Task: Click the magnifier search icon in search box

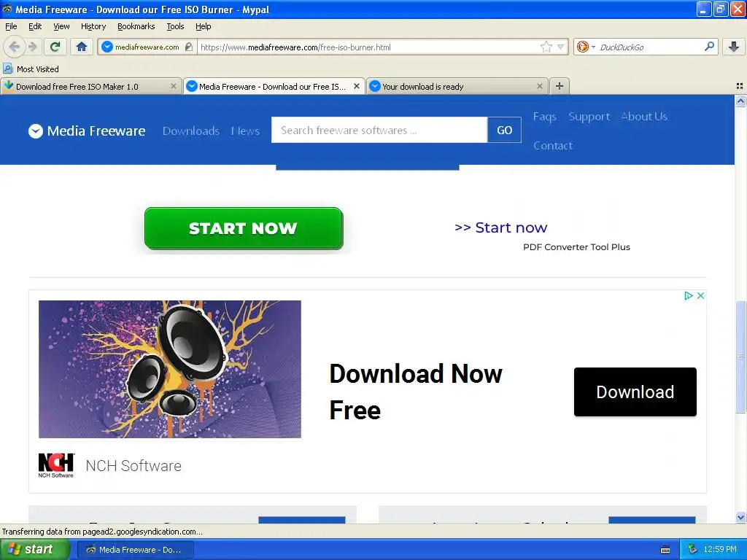Action: [709, 47]
